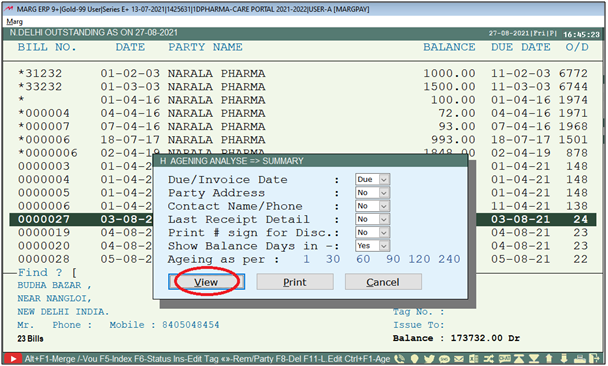Click ageing value 120
The width and height of the screenshot is (608, 366).
[419, 259]
